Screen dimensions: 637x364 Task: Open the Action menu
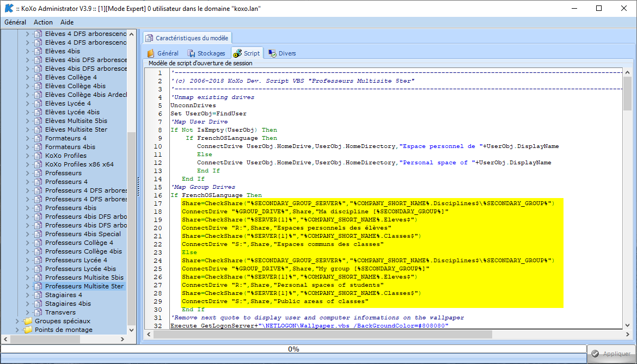pos(43,22)
